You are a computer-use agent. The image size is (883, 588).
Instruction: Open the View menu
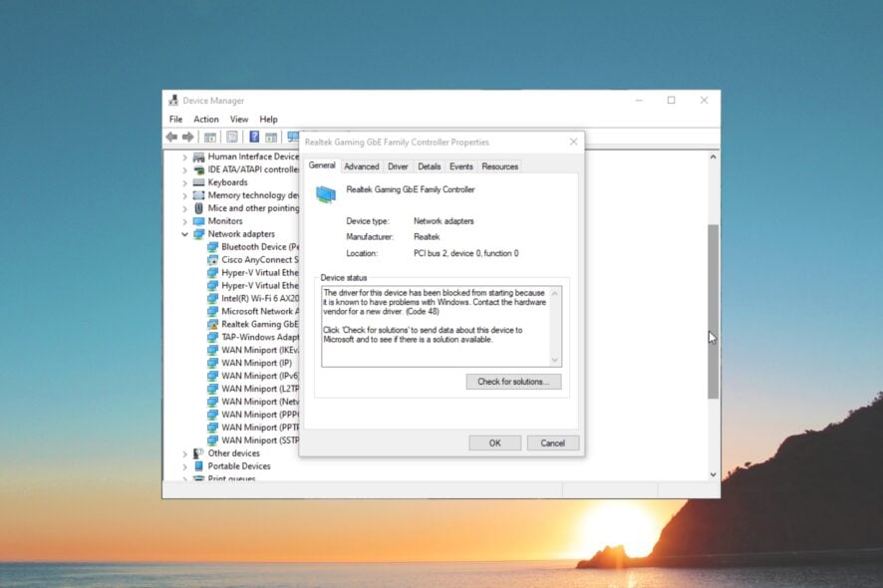(239, 120)
